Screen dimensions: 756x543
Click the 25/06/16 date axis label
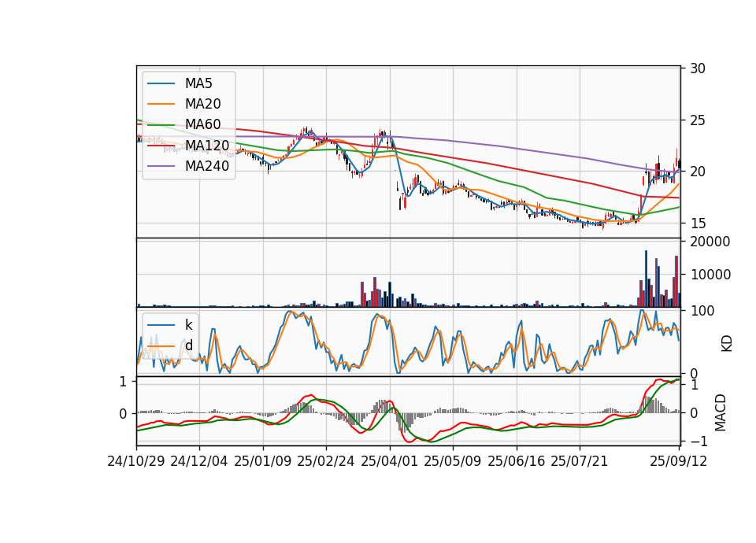[517, 461]
